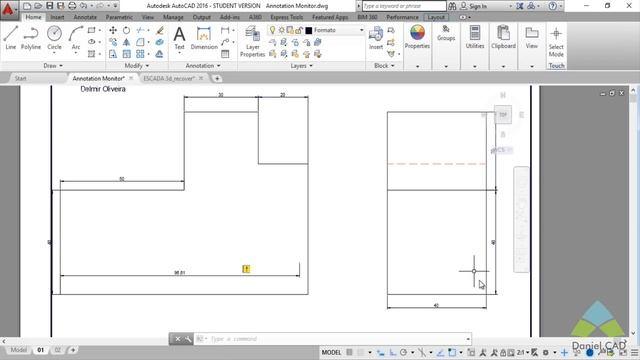
Task: Expand the Draw panel
Action: (53, 66)
